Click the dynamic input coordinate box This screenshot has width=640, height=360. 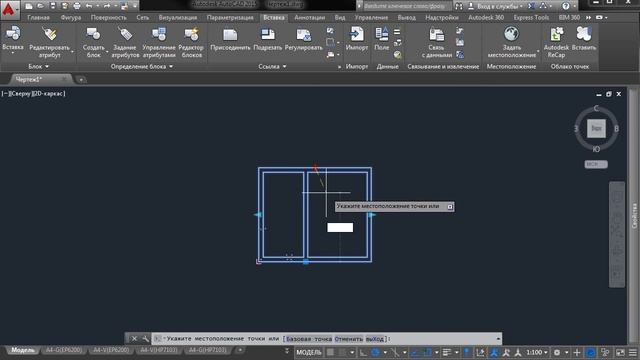point(340,227)
